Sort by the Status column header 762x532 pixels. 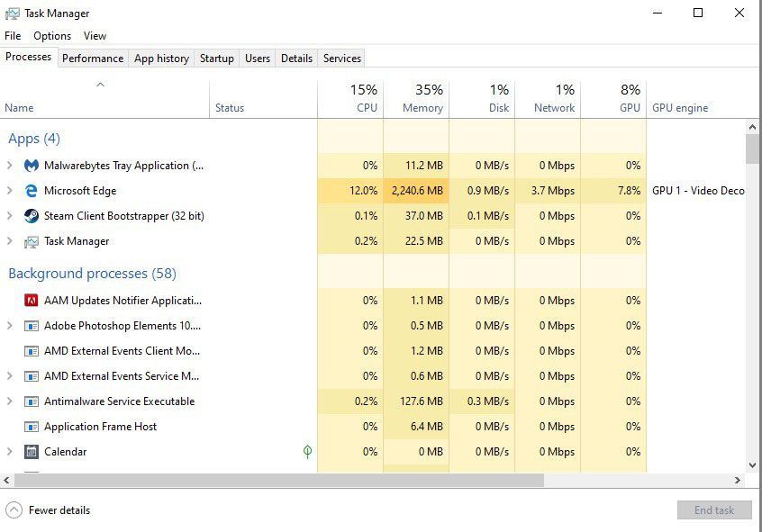(x=263, y=99)
